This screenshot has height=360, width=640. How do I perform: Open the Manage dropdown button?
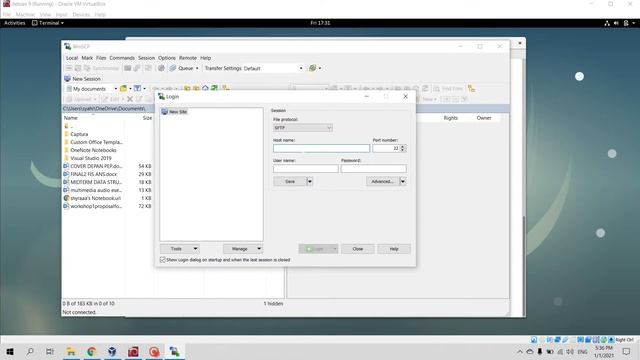pyautogui.click(x=243, y=249)
